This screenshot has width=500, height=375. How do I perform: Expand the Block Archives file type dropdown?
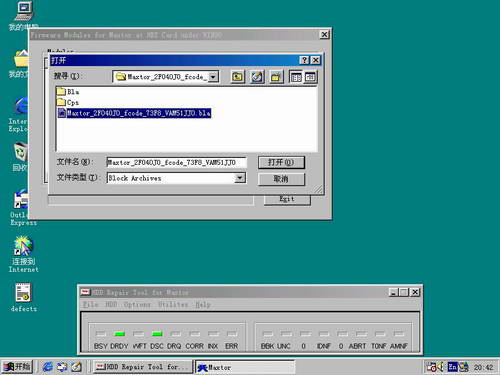tap(240, 178)
